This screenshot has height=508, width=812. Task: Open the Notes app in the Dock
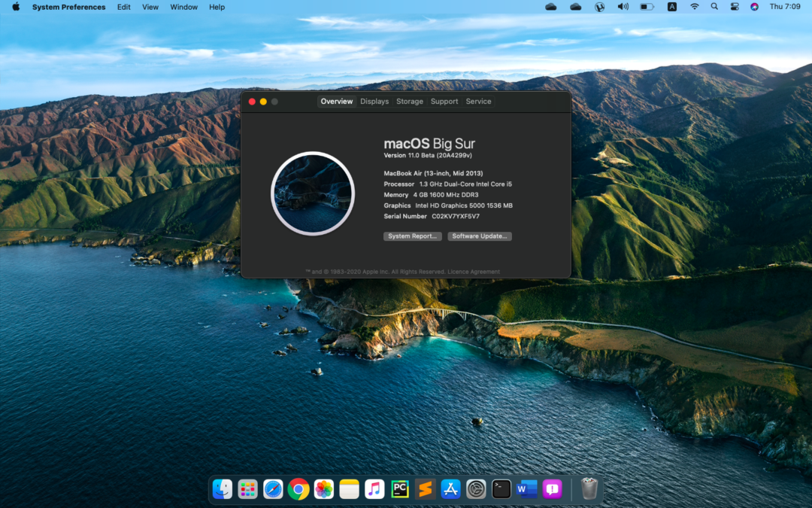pos(349,489)
